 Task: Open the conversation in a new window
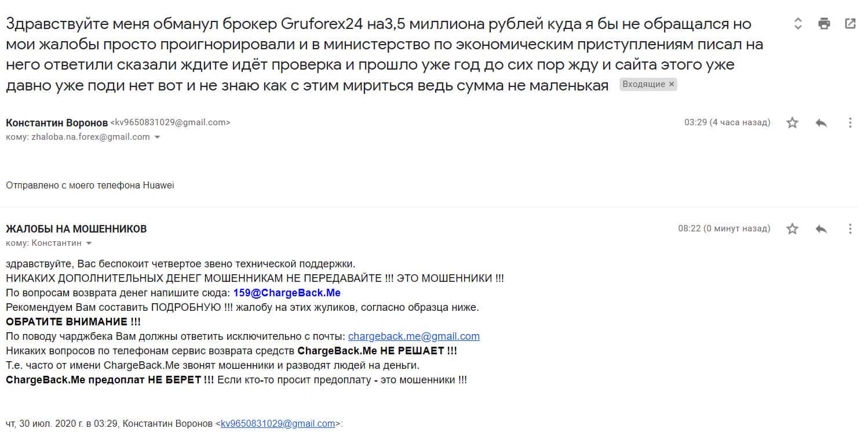click(x=850, y=24)
